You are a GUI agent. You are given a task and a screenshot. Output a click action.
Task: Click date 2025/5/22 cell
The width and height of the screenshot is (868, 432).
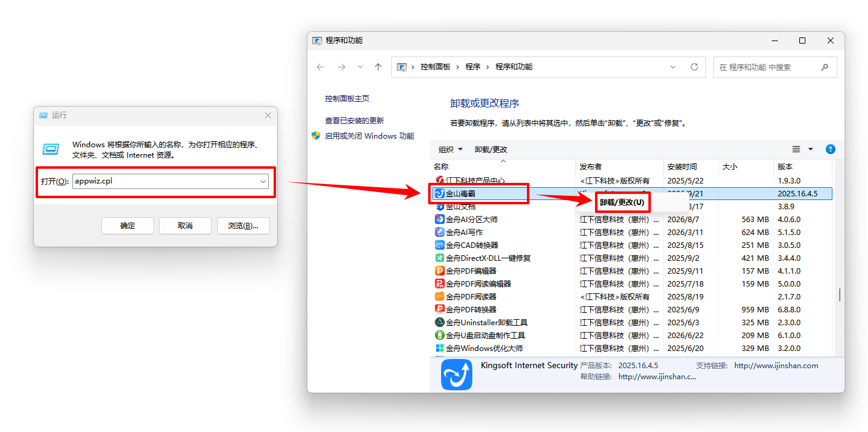click(684, 180)
